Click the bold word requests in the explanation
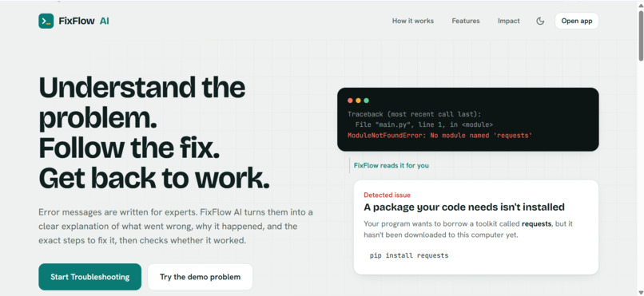 click(536, 224)
